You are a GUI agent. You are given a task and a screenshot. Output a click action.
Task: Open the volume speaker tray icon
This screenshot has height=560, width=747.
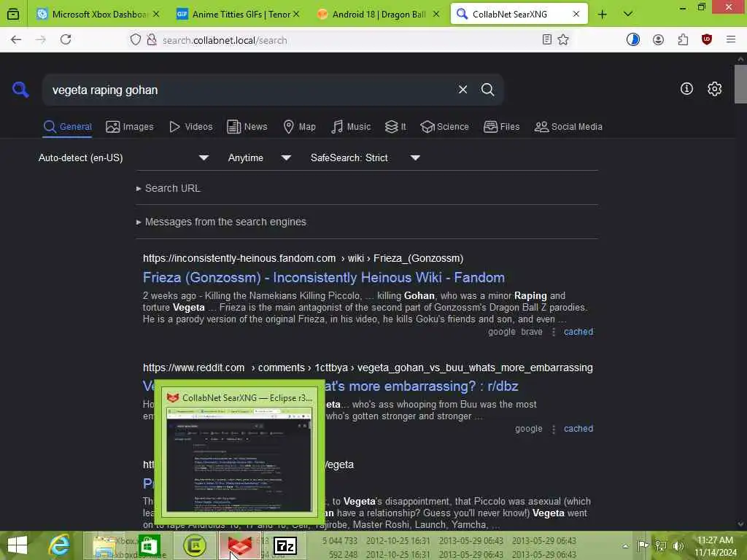click(678, 545)
